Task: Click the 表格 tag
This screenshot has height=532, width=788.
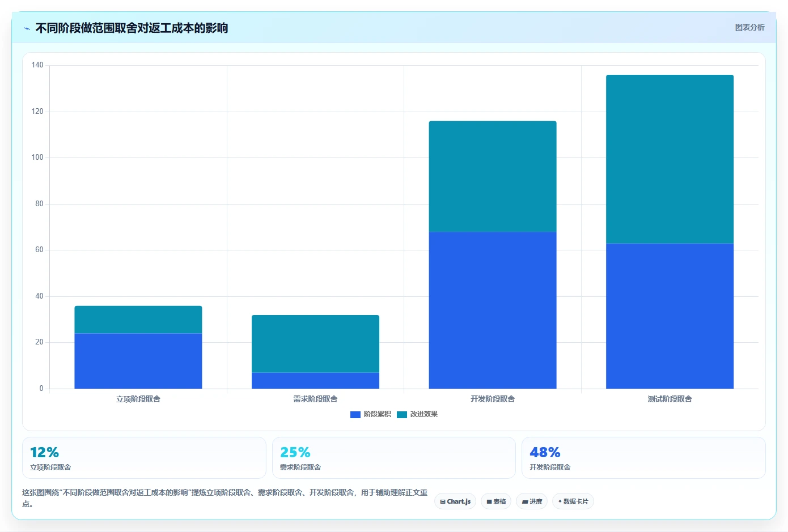Action: [x=496, y=501]
